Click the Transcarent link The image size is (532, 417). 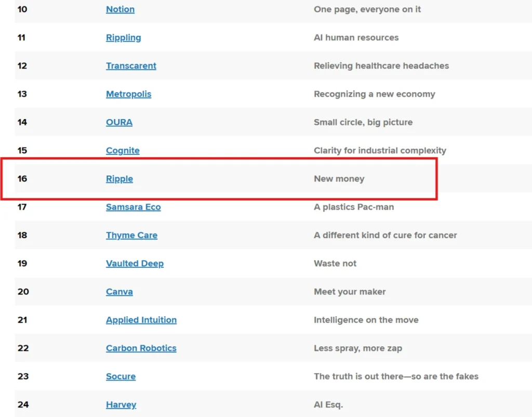point(131,66)
